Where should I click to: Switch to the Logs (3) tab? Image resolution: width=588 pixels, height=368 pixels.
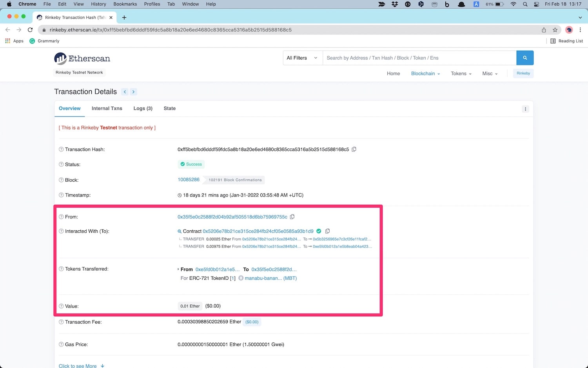143,108
